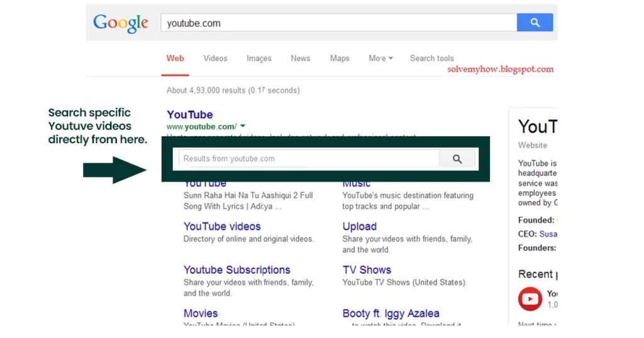Open the green arrow beside www.youtube.com
The height and width of the screenshot is (338, 644).
[243, 126]
